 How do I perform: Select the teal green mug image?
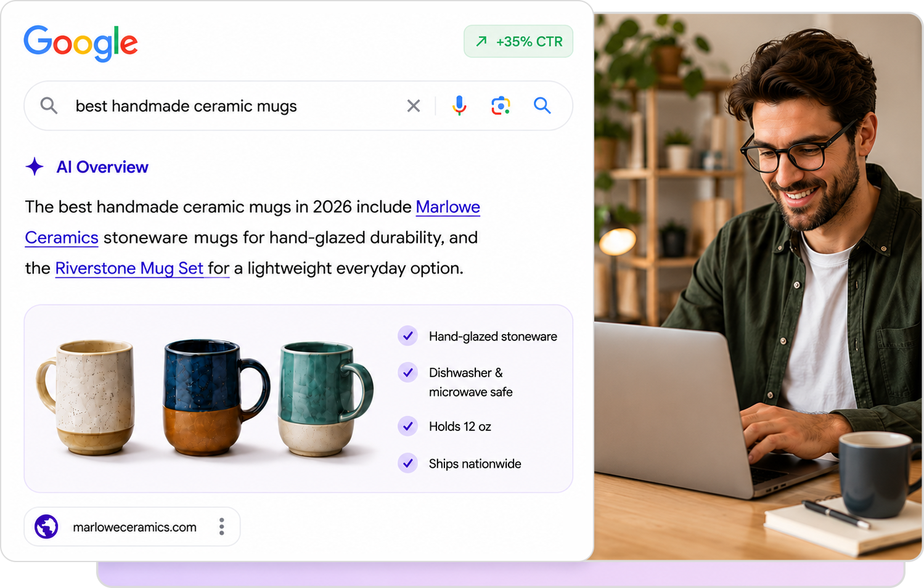point(325,399)
